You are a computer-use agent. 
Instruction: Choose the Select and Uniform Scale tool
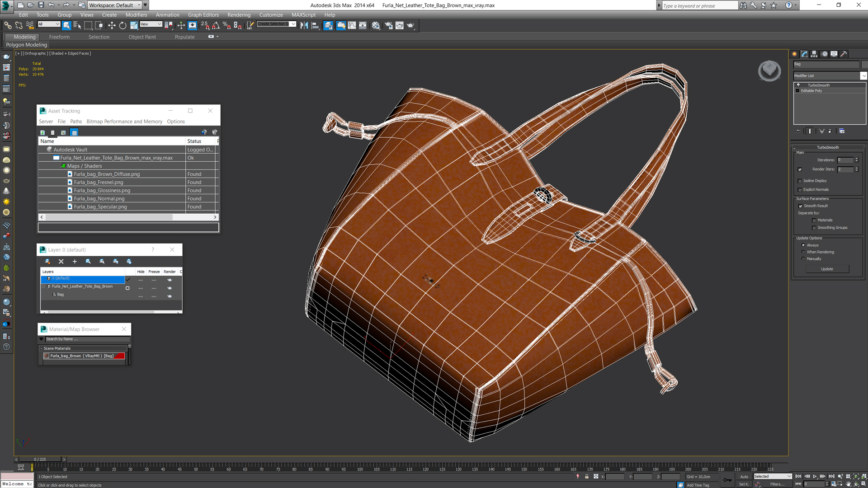(134, 25)
